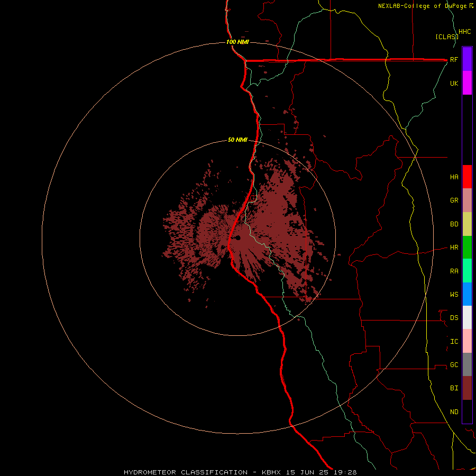Click the IC pink legend swatch

click(467, 341)
